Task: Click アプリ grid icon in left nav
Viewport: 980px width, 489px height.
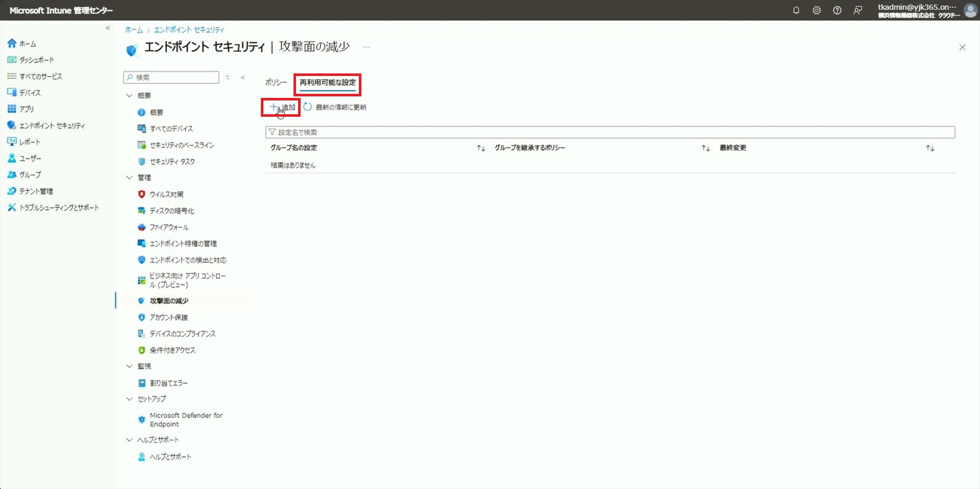Action: pos(12,109)
